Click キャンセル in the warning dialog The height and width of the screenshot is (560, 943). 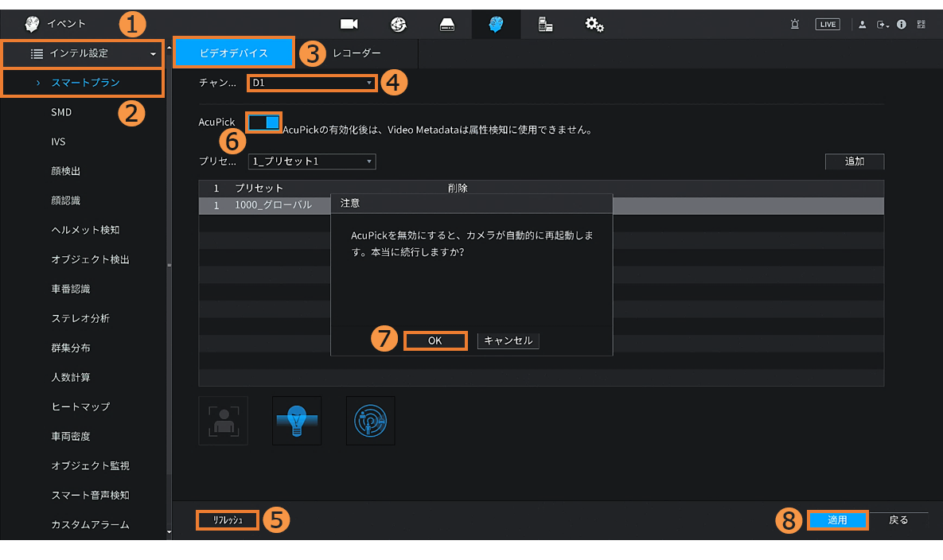(509, 340)
